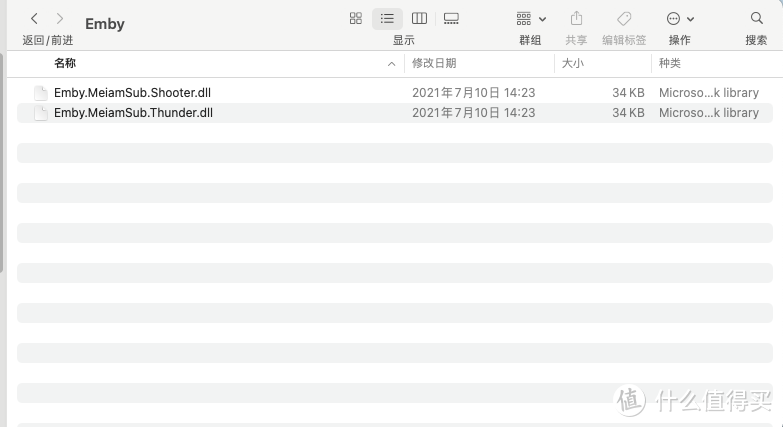Switch to gallery view

[451, 18]
